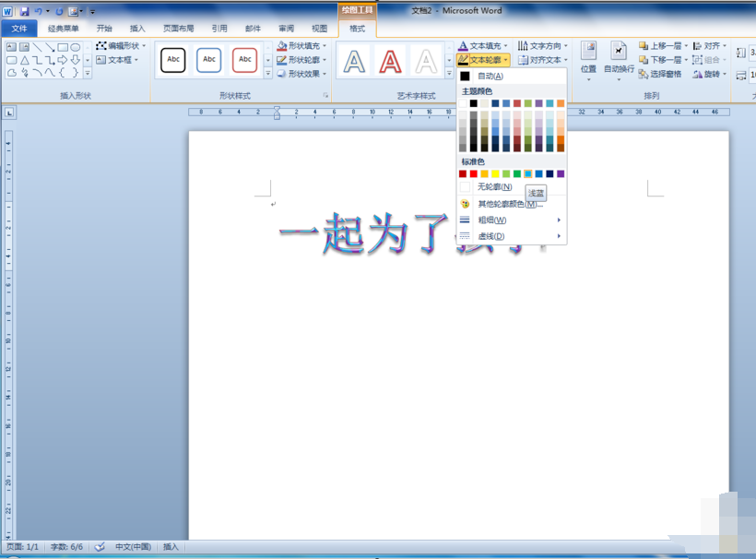Select the down arrow shape
The height and width of the screenshot is (559, 756).
click(76, 60)
